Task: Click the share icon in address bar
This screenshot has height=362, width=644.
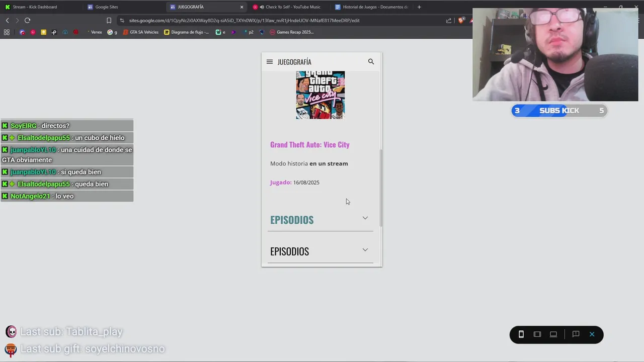Action: coord(449,21)
